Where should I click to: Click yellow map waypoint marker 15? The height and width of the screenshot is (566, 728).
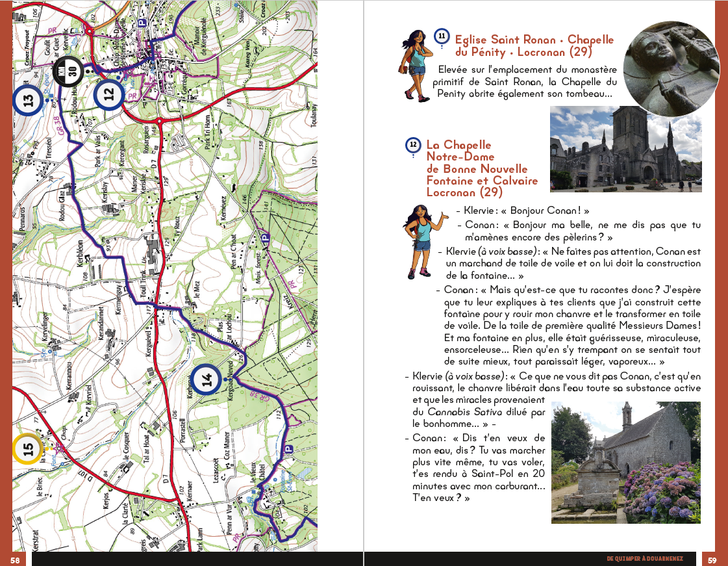[27, 448]
